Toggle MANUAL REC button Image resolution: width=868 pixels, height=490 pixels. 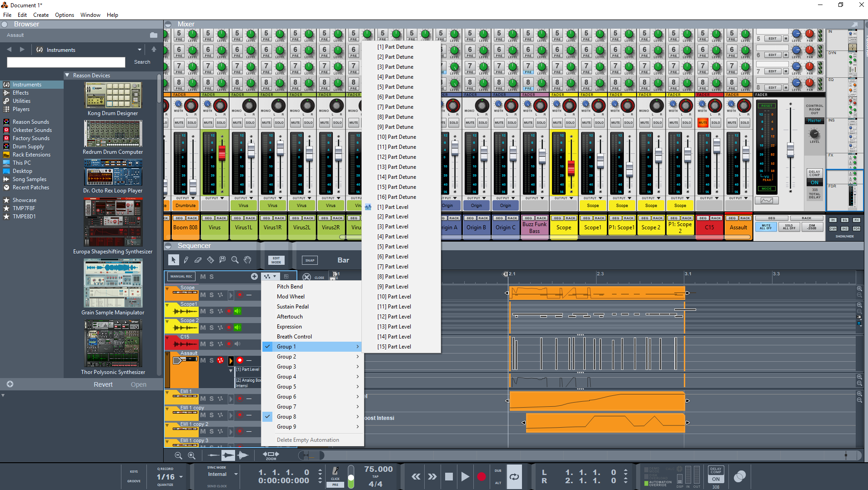tap(181, 276)
